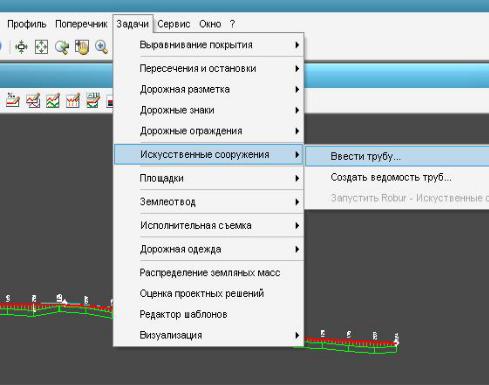
Task: Click the profile slope percent pencil icon
Action: point(13,100)
